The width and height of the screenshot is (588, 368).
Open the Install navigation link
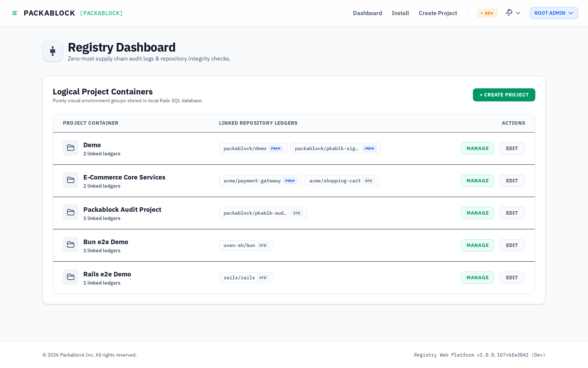pyautogui.click(x=400, y=13)
